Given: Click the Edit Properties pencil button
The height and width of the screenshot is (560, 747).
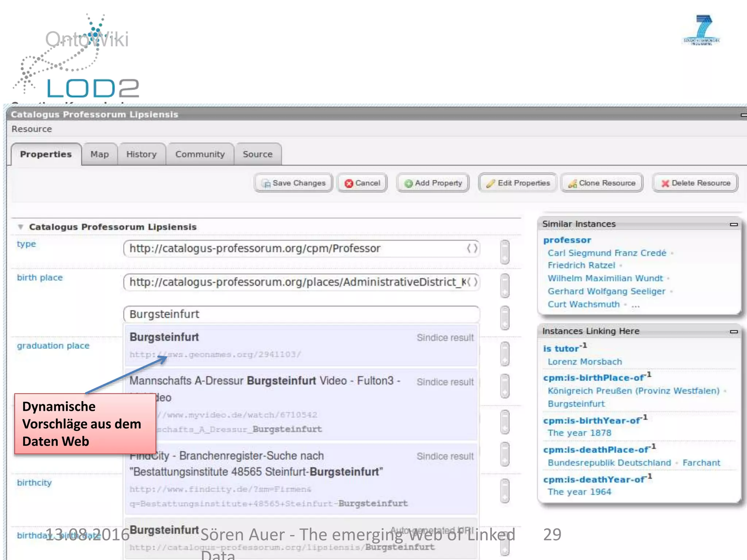Looking at the screenshot, I should tap(518, 183).
